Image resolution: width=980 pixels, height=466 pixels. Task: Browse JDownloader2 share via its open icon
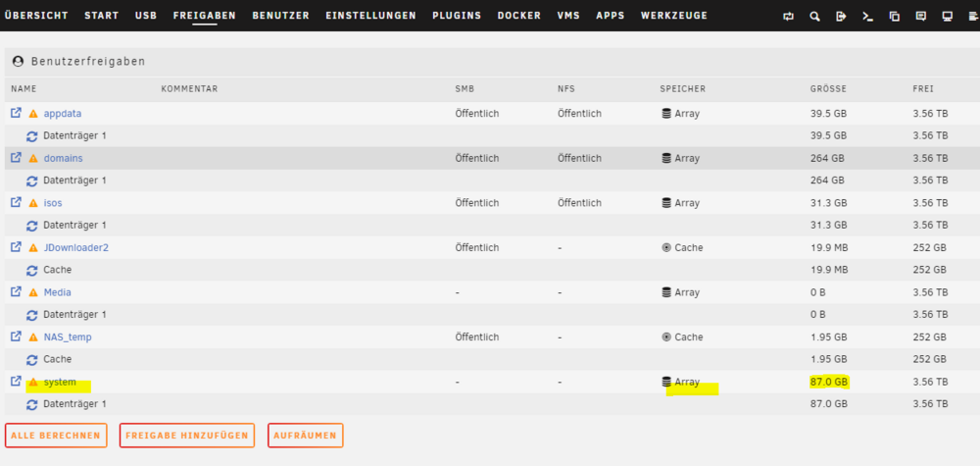(17, 247)
